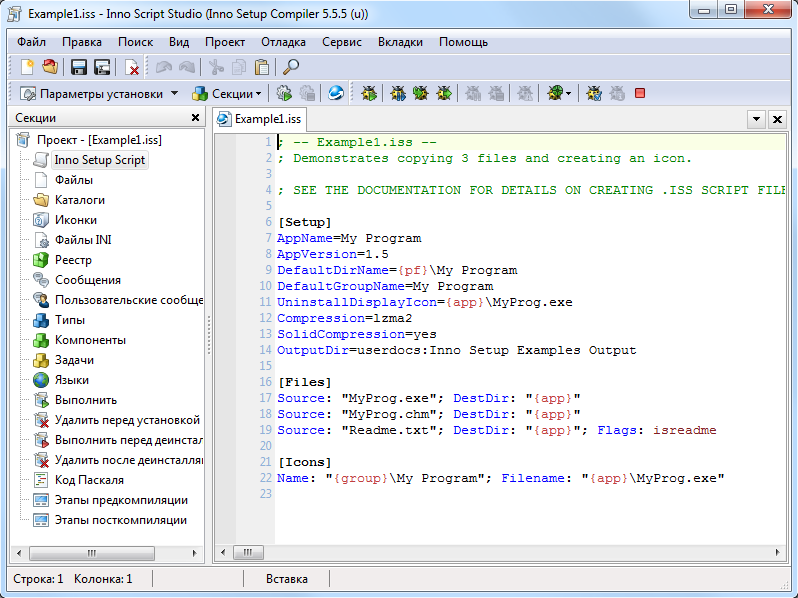This screenshot has width=798, height=598.
Task: Open the Правка menu
Action: tap(82, 42)
